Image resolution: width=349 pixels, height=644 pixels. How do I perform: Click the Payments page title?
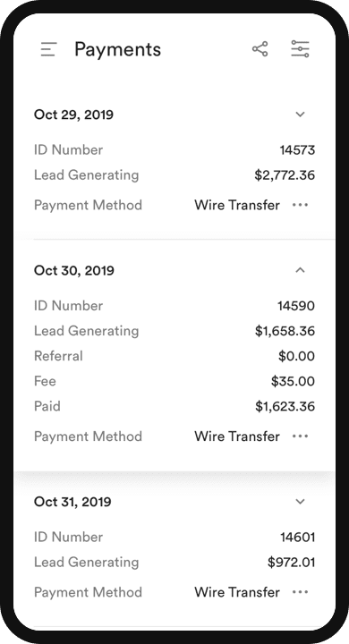(117, 50)
